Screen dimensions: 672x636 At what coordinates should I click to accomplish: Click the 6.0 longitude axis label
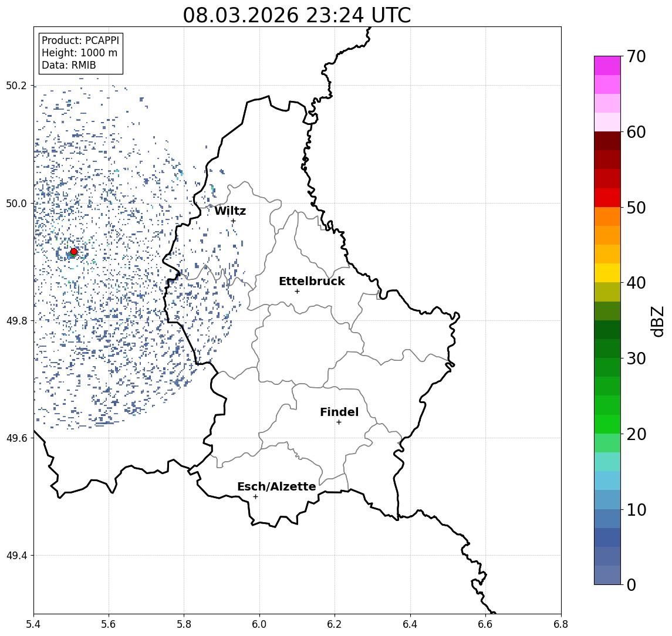tap(259, 624)
